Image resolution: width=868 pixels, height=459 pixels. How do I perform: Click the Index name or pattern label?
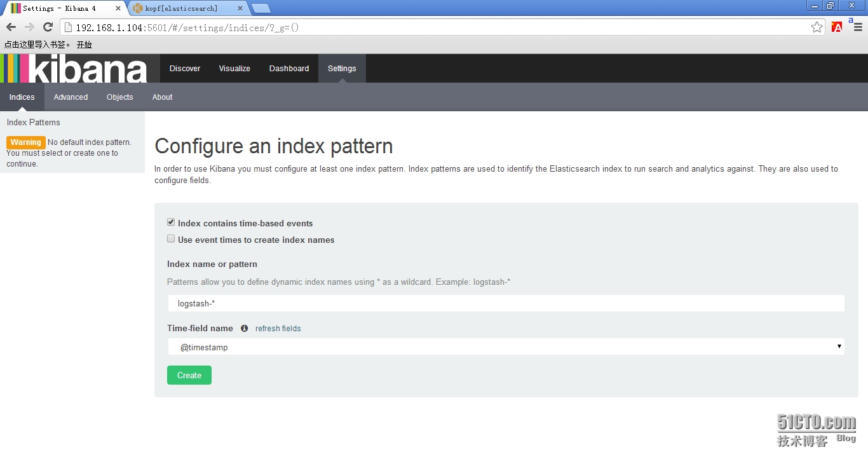(212, 264)
